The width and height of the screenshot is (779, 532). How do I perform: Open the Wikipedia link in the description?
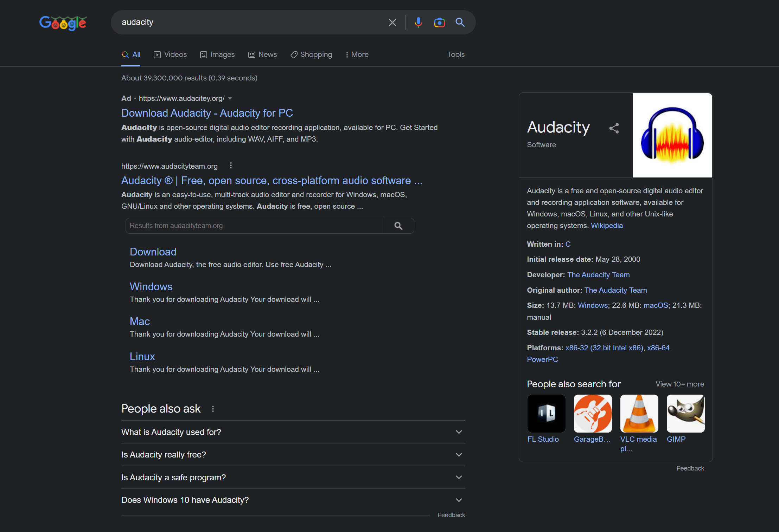(607, 226)
